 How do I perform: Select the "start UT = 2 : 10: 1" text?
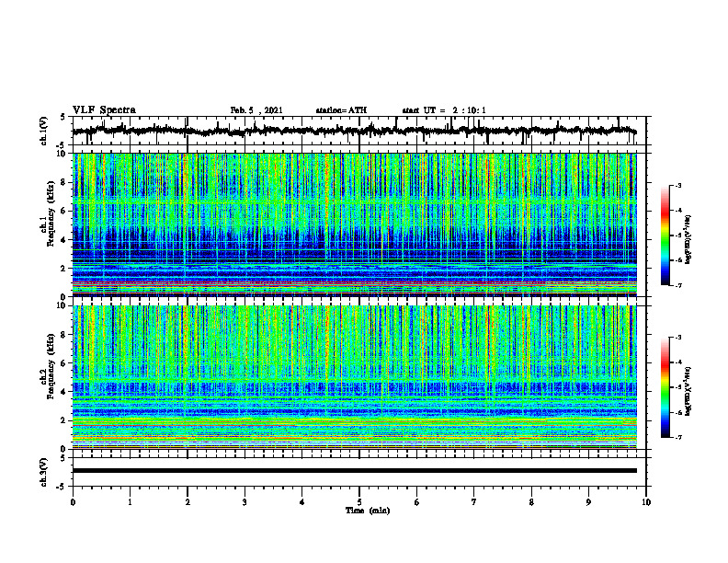coord(444,110)
